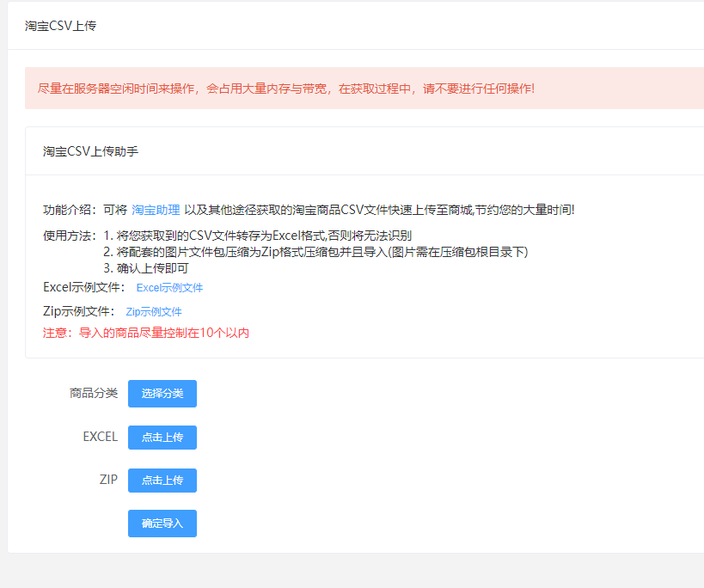704x588 pixels.
Task: Click step 3 确认上传即可 text
Action: pos(146,268)
